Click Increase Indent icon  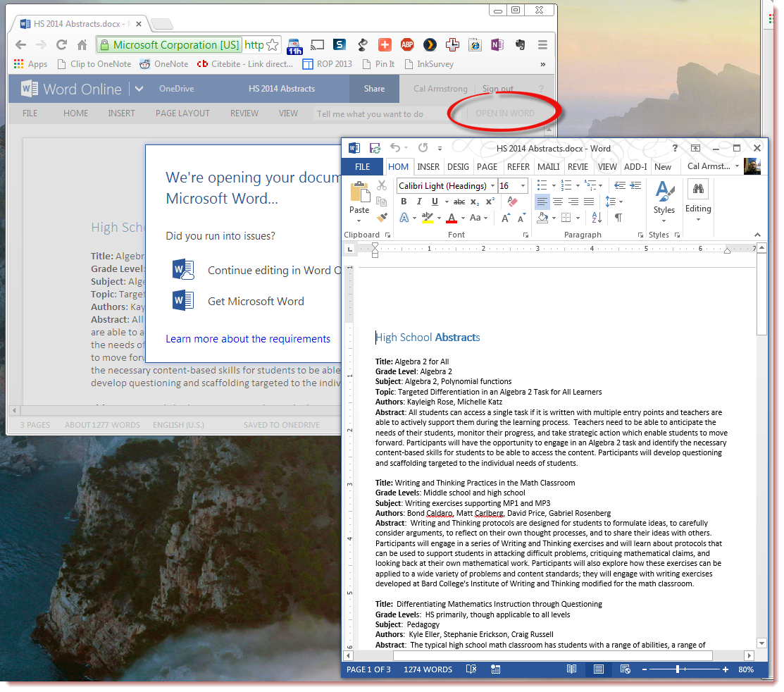pyautogui.click(x=635, y=185)
